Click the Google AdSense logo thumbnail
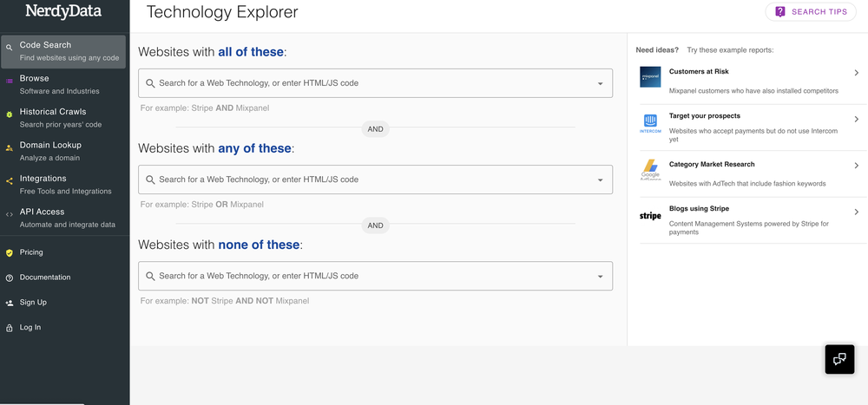The height and width of the screenshot is (405, 868). (650, 170)
